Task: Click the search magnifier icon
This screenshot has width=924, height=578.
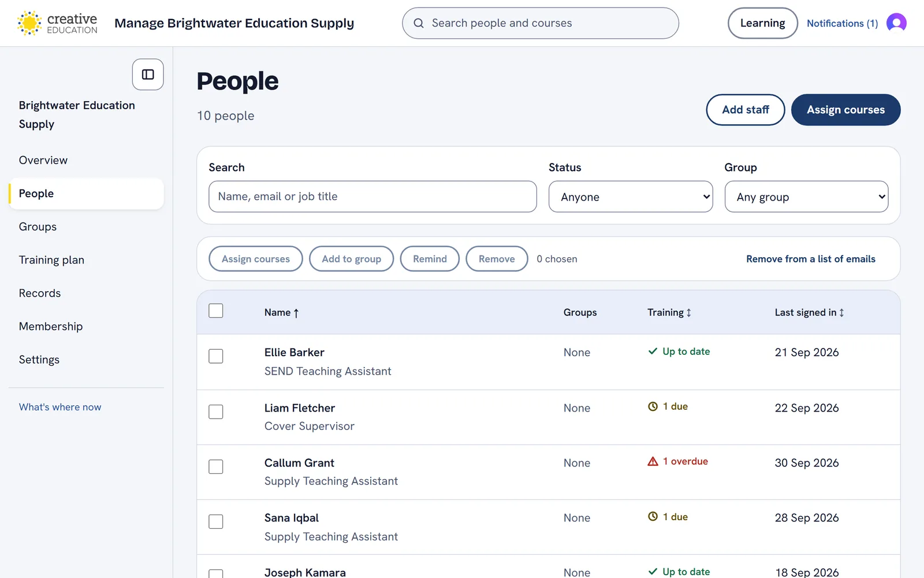Action: pyautogui.click(x=419, y=23)
